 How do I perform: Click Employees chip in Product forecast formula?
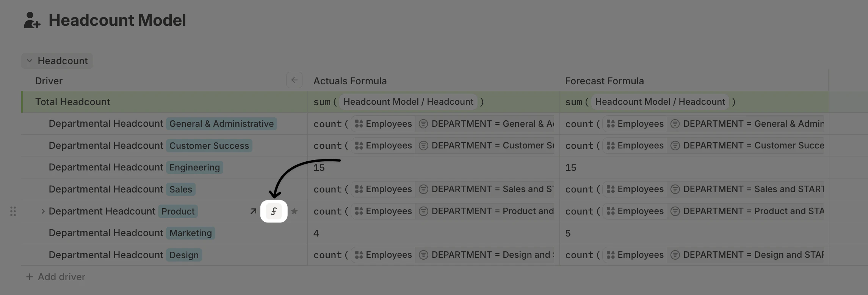635,211
